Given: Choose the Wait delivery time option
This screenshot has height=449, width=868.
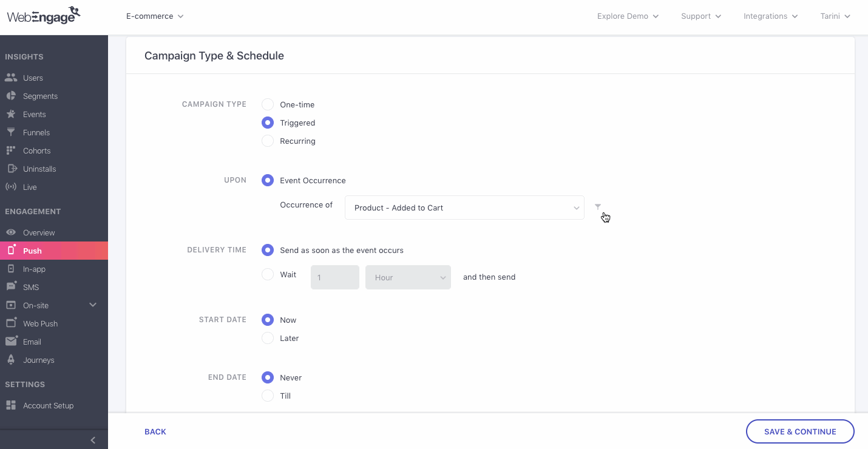Looking at the screenshot, I should click(268, 274).
